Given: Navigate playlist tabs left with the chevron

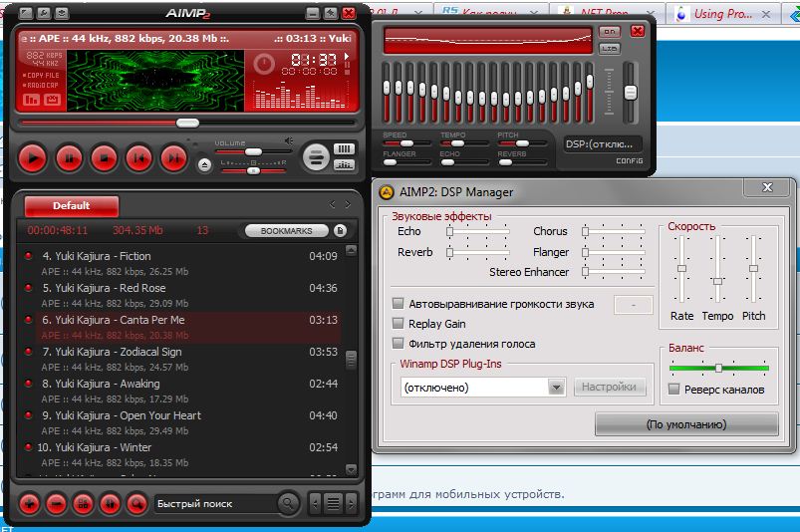Looking at the screenshot, I should click(x=332, y=204).
